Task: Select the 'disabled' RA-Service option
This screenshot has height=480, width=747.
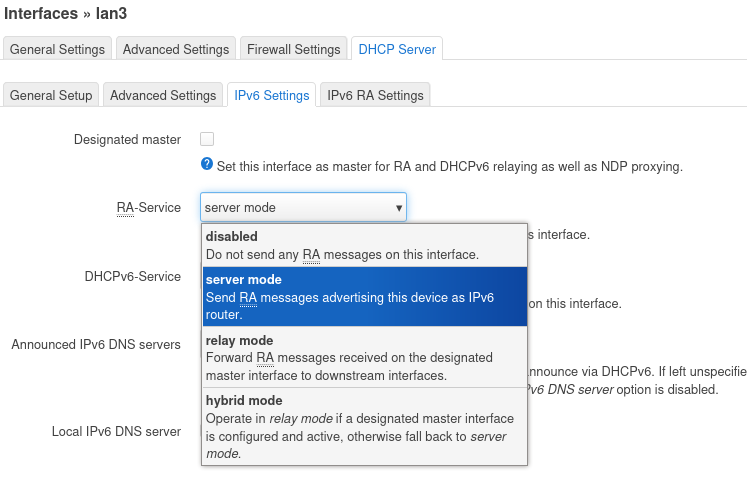Action: pos(365,245)
